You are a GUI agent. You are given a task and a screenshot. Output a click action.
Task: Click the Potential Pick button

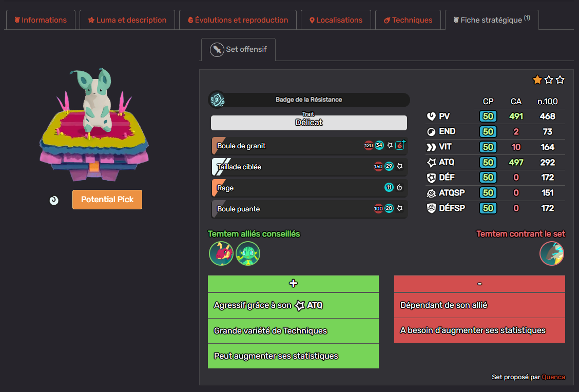pyautogui.click(x=107, y=199)
